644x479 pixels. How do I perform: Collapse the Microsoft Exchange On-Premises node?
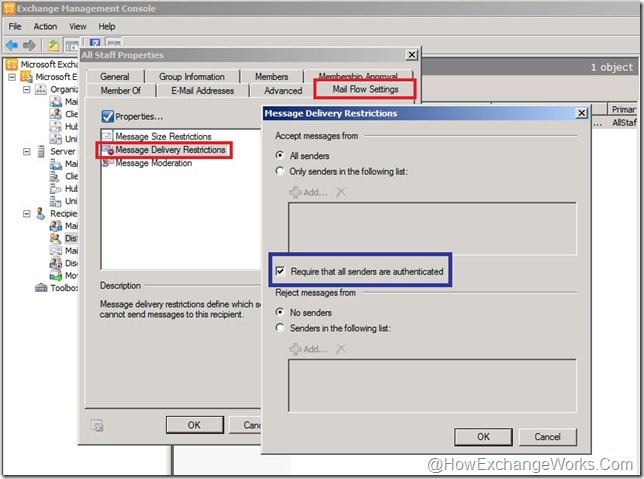click(12, 77)
